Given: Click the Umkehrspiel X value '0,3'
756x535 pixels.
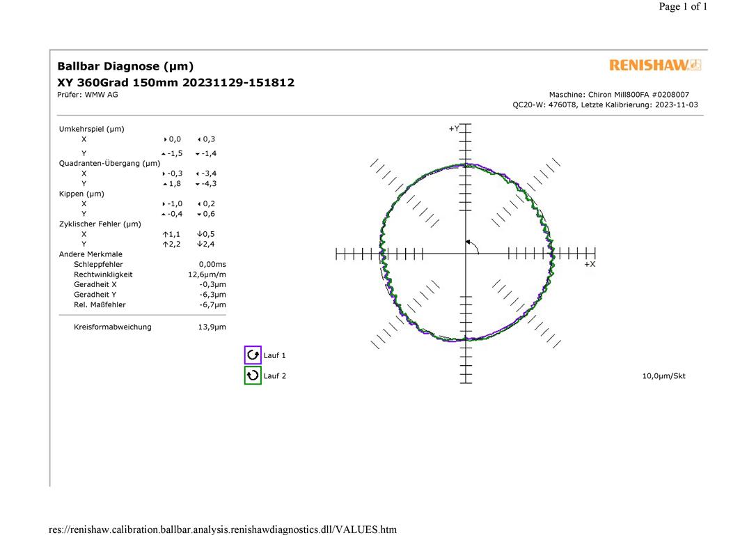Looking at the screenshot, I should tap(209, 139).
